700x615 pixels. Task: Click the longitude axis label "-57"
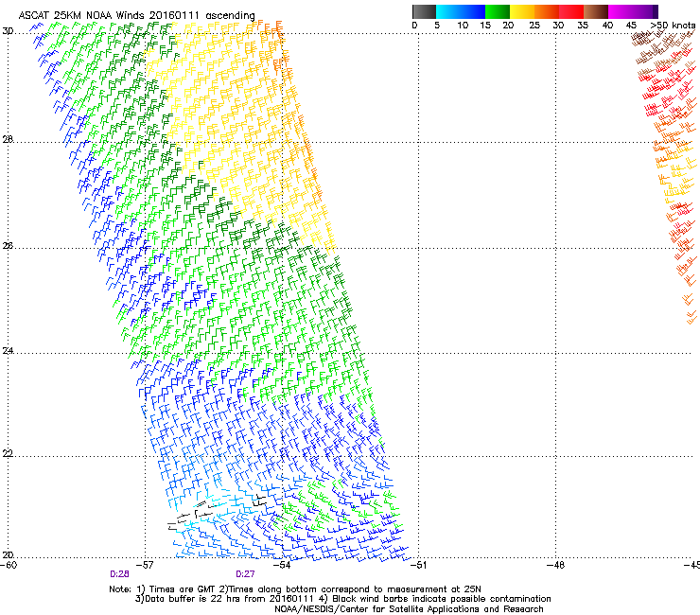pyautogui.click(x=145, y=565)
